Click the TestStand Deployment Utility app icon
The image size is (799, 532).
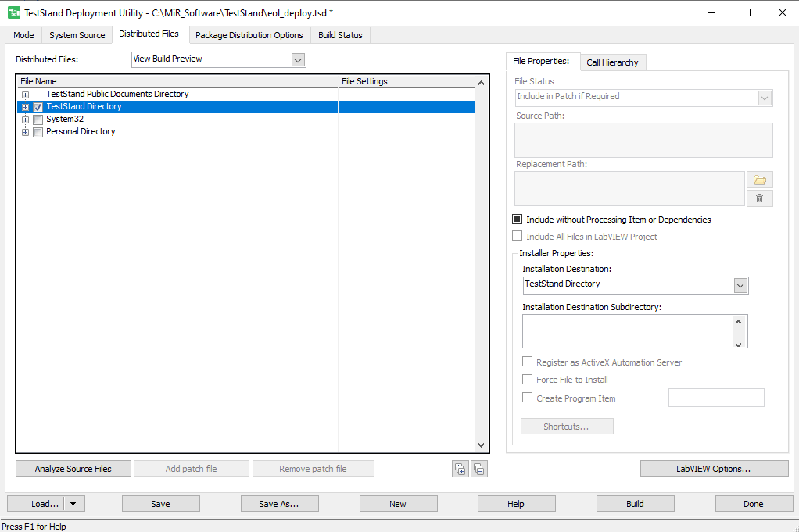point(14,12)
